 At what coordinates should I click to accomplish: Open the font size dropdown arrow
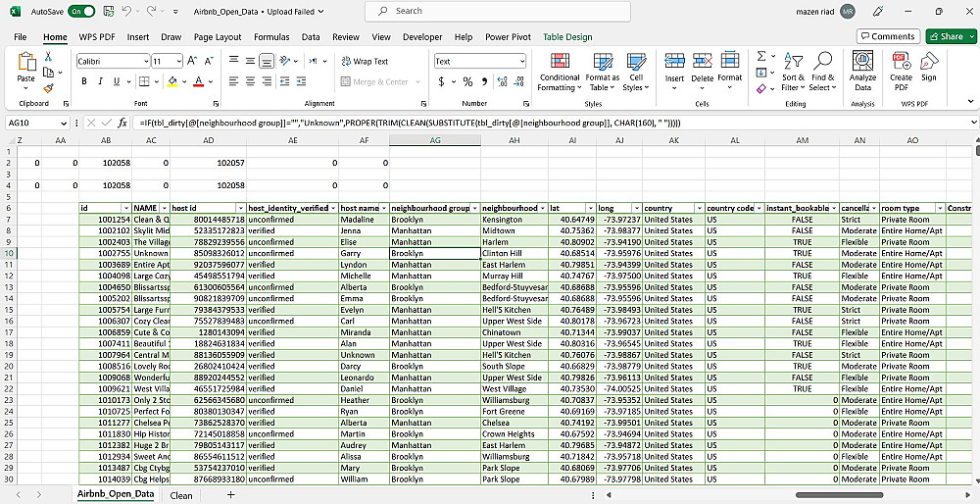(x=178, y=61)
